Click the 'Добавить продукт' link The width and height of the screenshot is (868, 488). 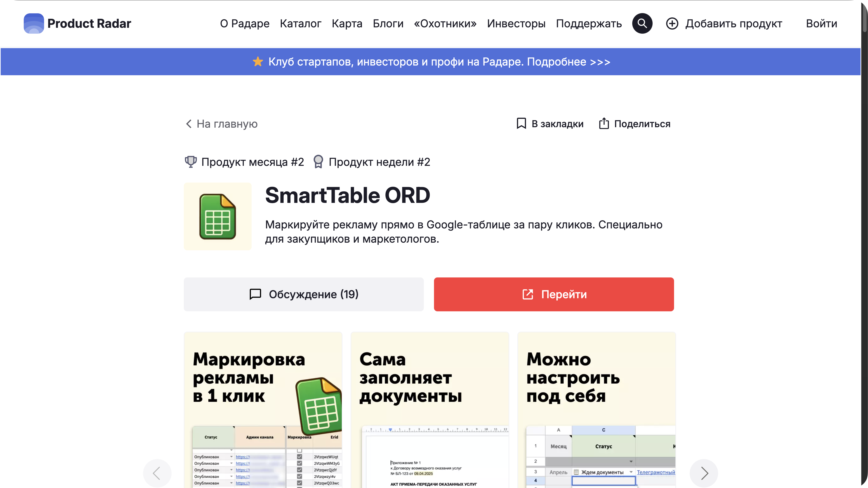(734, 23)
